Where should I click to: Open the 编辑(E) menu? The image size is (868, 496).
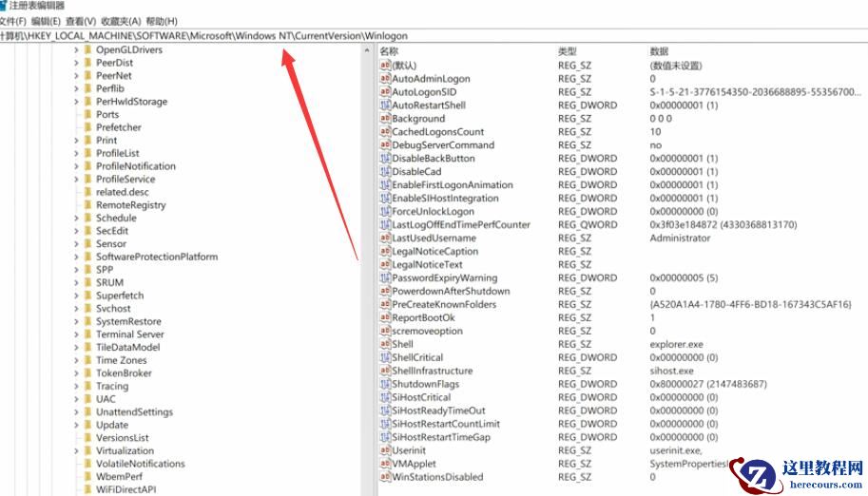46,21
